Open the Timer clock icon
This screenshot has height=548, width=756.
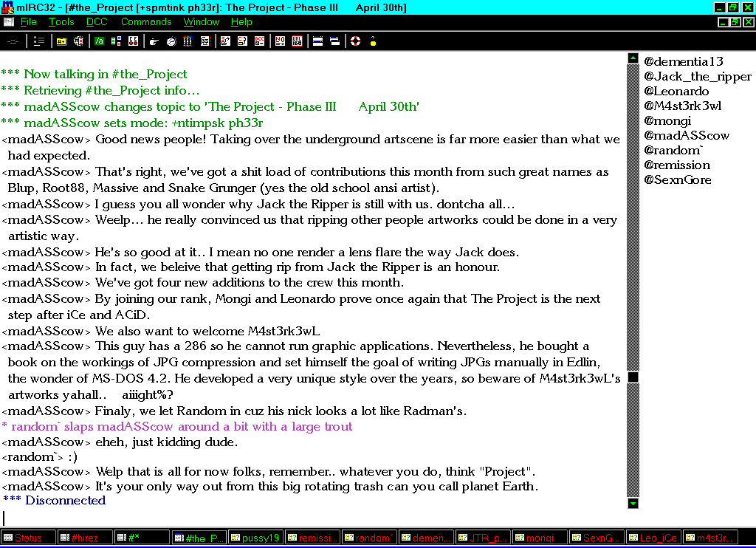tap(171, 41)
